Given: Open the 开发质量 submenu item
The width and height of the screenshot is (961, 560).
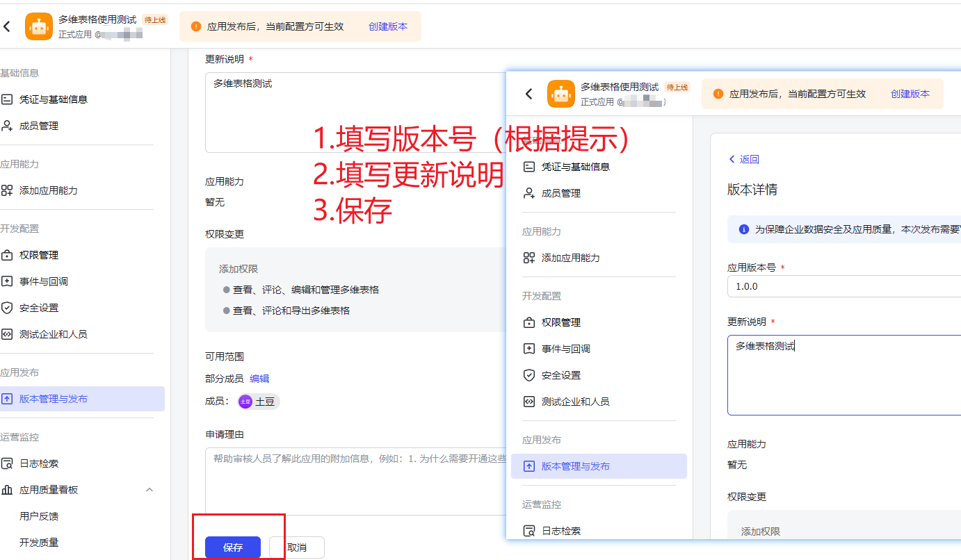Looking at the screenshot, I should 39,543.
